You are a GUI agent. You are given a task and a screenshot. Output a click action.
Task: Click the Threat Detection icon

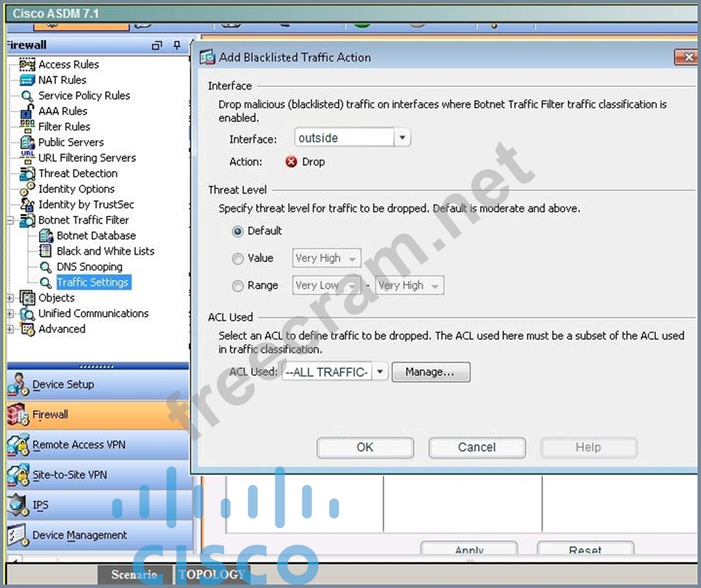[x=27, y=174]
